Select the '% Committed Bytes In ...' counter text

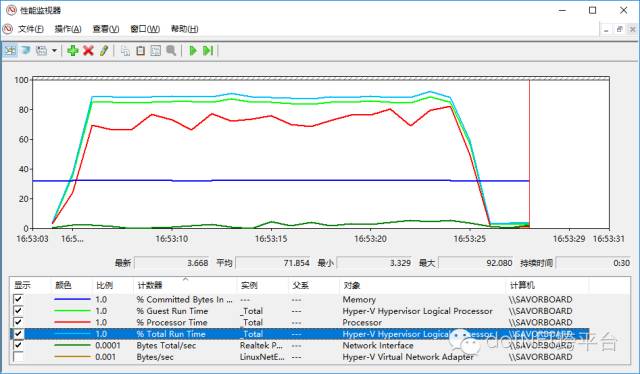click(x=184, y=299)
